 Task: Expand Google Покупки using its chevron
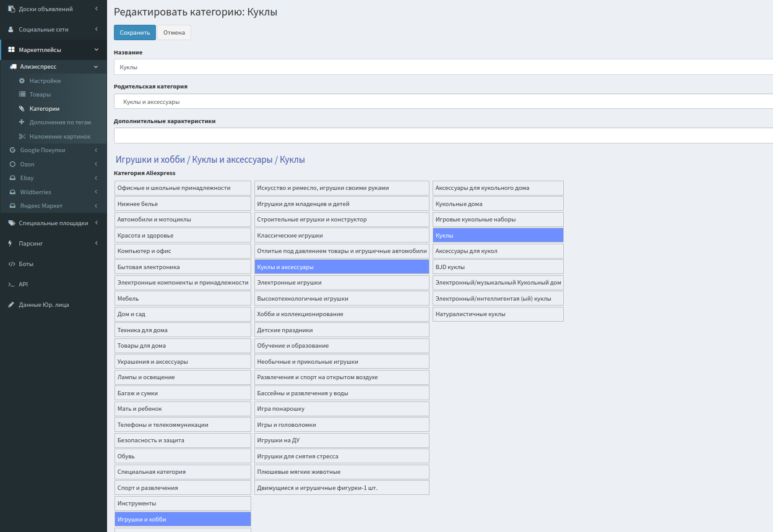[96, 150]
